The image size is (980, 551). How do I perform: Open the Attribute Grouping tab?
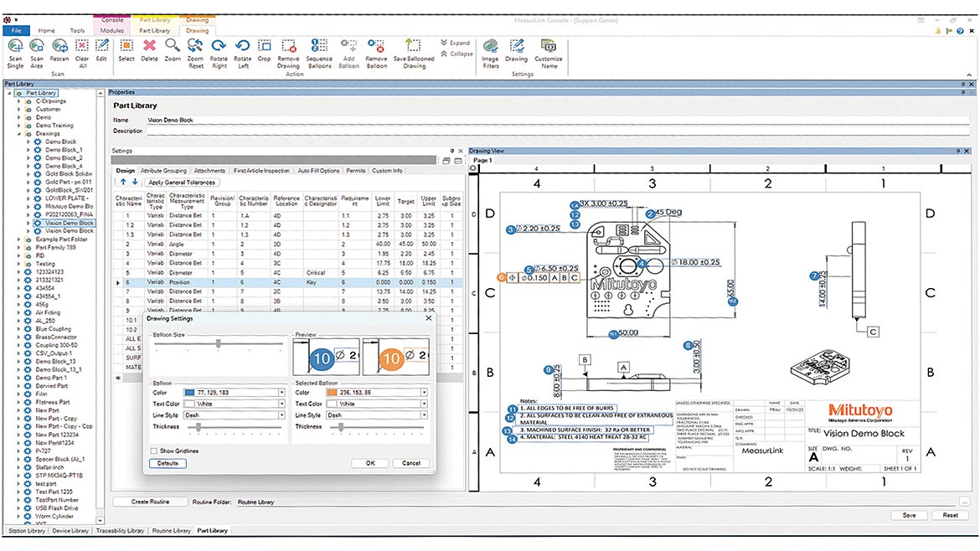pyautogui.click(x=163, y=171)
